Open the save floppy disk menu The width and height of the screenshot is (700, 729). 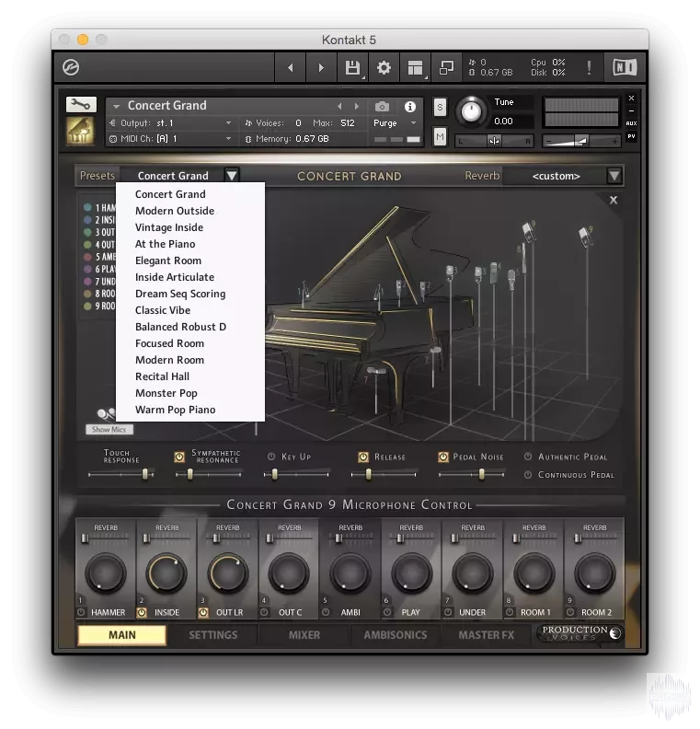[352, 68]
